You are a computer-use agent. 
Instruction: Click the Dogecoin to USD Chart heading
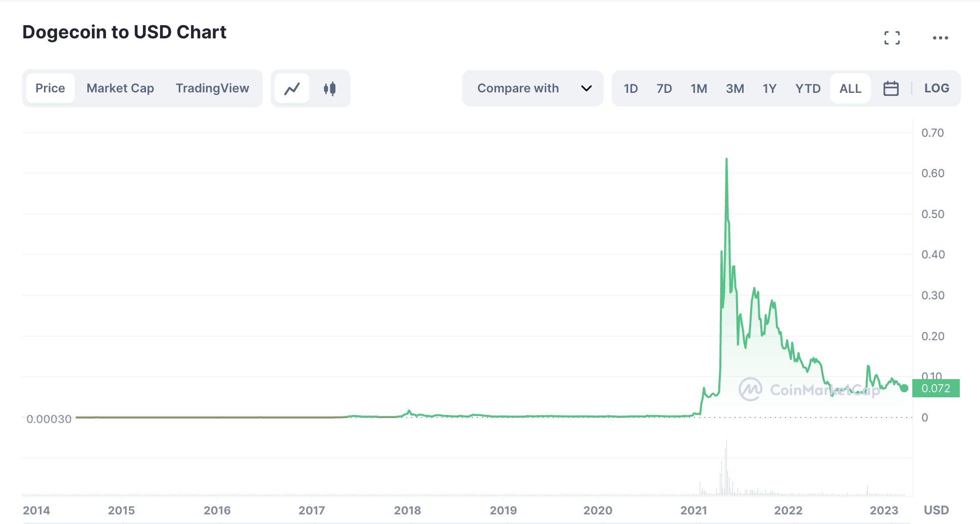tap(124, 32)
